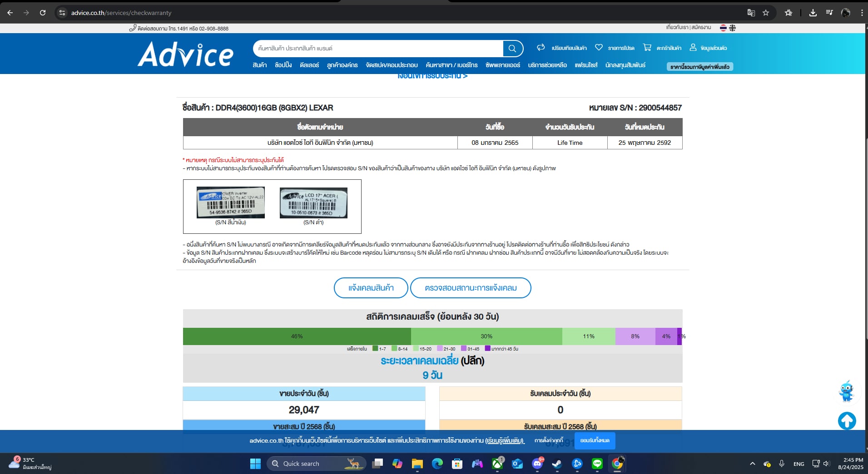Expand the บริการช่วยเหลือ help services menu
The height and width of the screenshot is (474, 868).
tap(547, 65)
